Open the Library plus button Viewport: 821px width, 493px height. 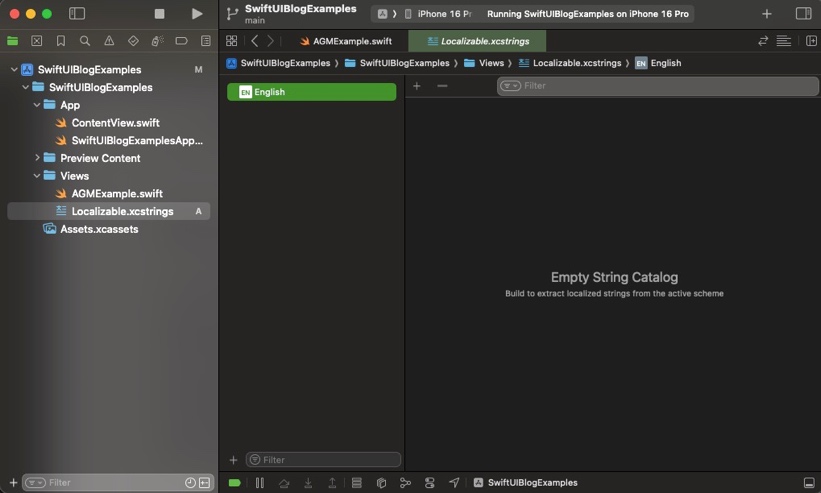coord(767,14)
